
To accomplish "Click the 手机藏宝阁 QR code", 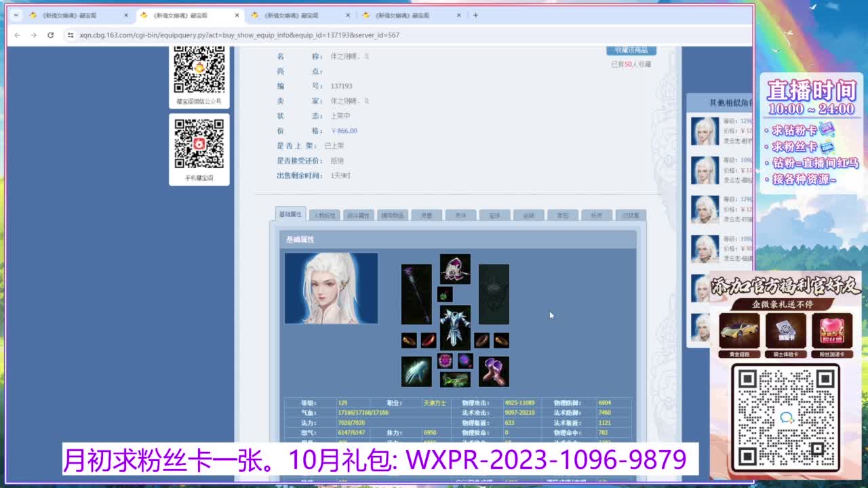I will click(199, 144).
